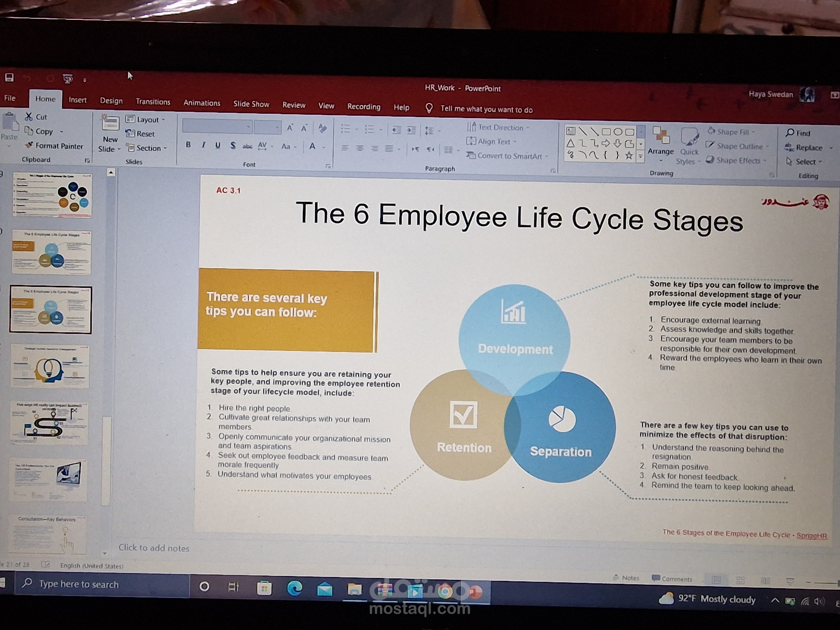The image size is (840, 630).
Task: Click Find in the Editing group
Action: [x=798, y=133]
